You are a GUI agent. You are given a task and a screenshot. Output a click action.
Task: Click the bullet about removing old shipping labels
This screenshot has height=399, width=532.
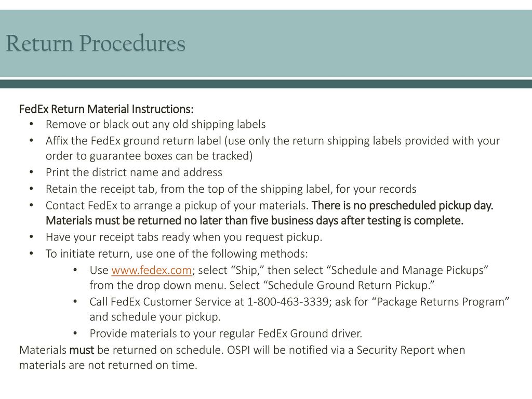(156, 125)
